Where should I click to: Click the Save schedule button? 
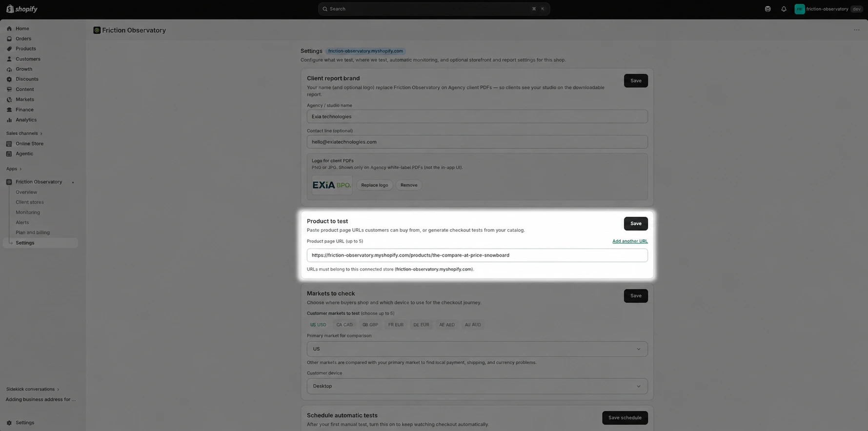[625, 418]
